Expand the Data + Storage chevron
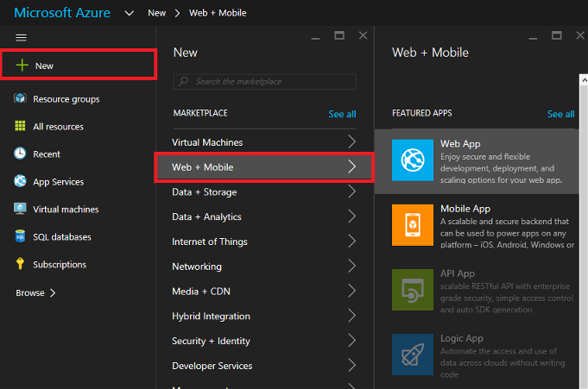The height and width of the screenshot is (389, 588). [x=351, y=191]
